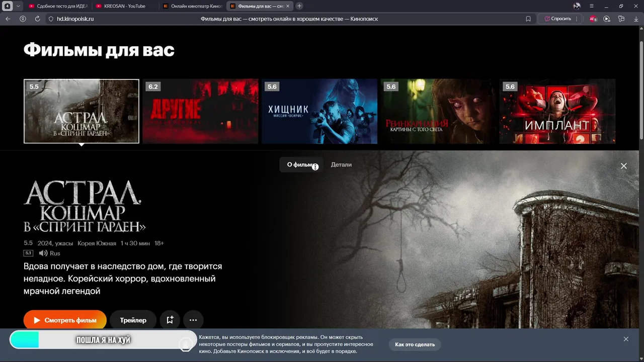The height and width of the screenshot is (362, 644).
Task: Dismiss the ad blocker notice banner
Action: (x=626, y=339)
